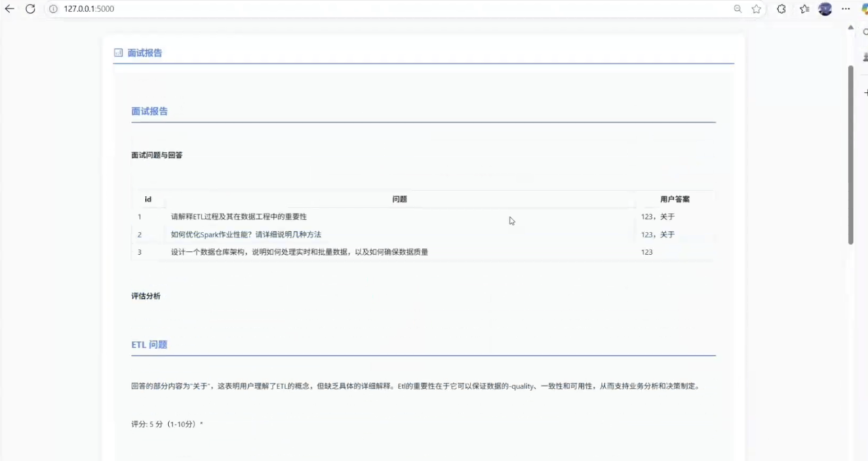Click the answer 123，关于 in row 1
Image resolution: width=868 pixels, height=461 pixels.
pos(658,216)
